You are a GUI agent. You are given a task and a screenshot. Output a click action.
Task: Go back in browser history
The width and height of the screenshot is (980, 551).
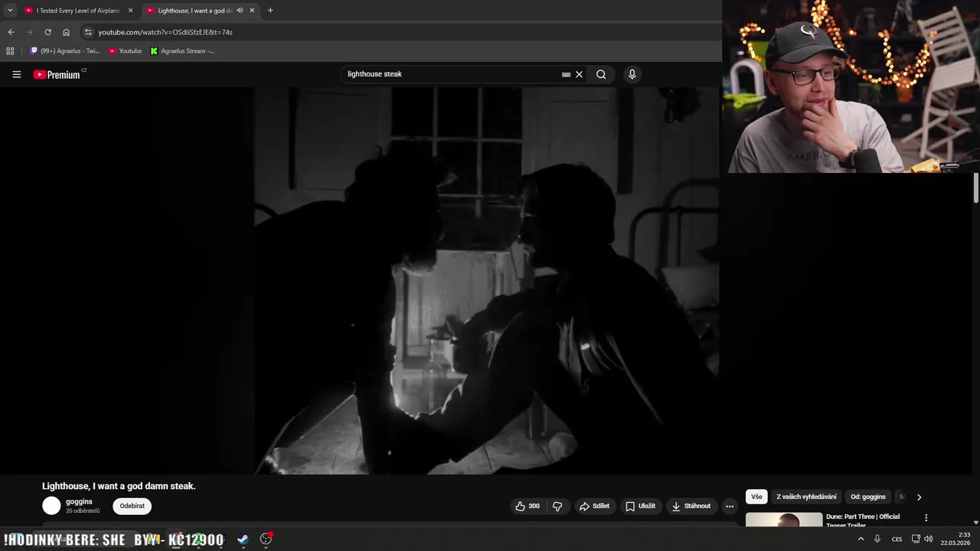pyautogui.click(x=11, y=32)
